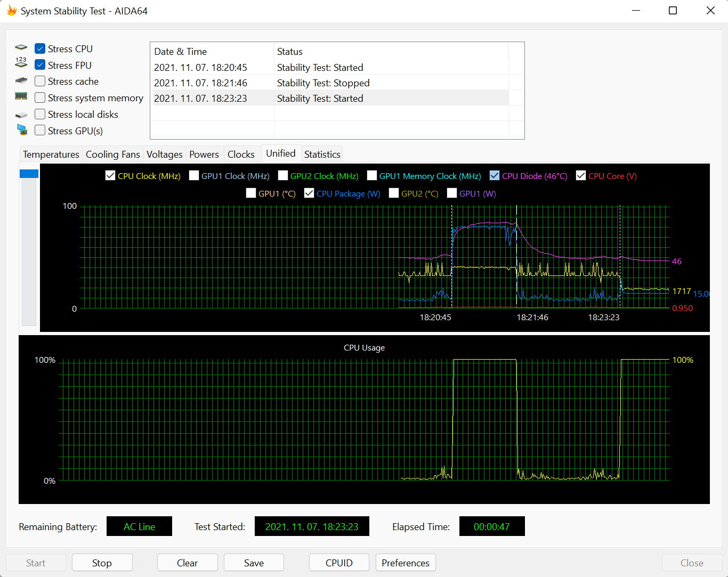
Task: Click the memory module icon beside Stress system memory
Action: [x=21, y=96]
